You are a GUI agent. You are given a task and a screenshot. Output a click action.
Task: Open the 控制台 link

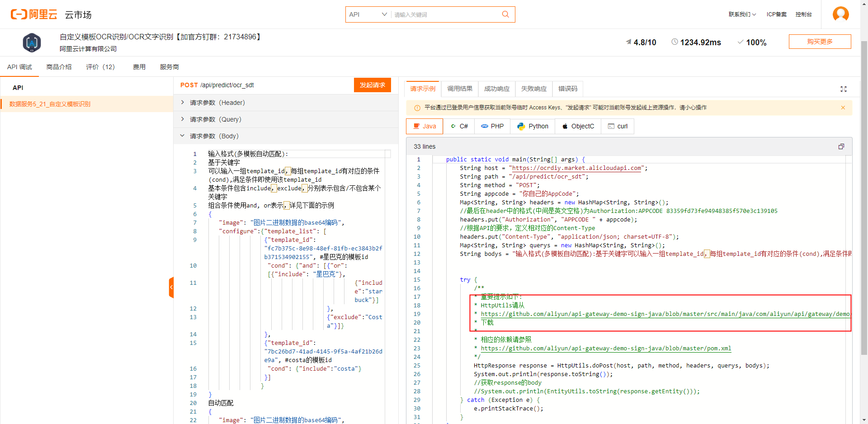(803, 14)
